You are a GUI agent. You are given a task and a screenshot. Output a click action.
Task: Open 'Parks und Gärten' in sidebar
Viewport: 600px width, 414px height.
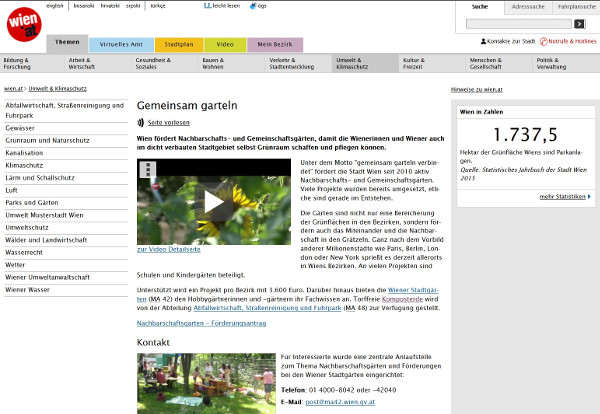pos(30,202)
